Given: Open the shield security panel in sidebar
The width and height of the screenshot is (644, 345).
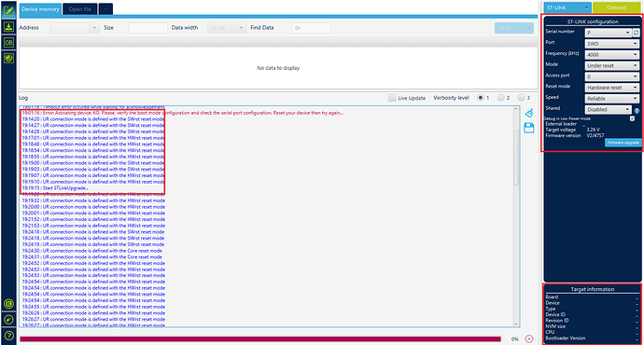Looking at the screenshot, I should pos(8,58).
